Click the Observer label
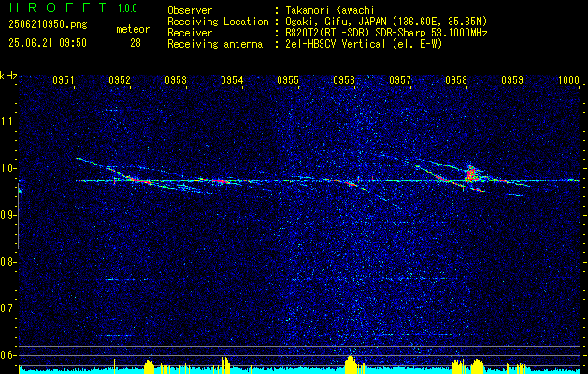588x374 pixels. pyautogui.click(x=190, y=10)
